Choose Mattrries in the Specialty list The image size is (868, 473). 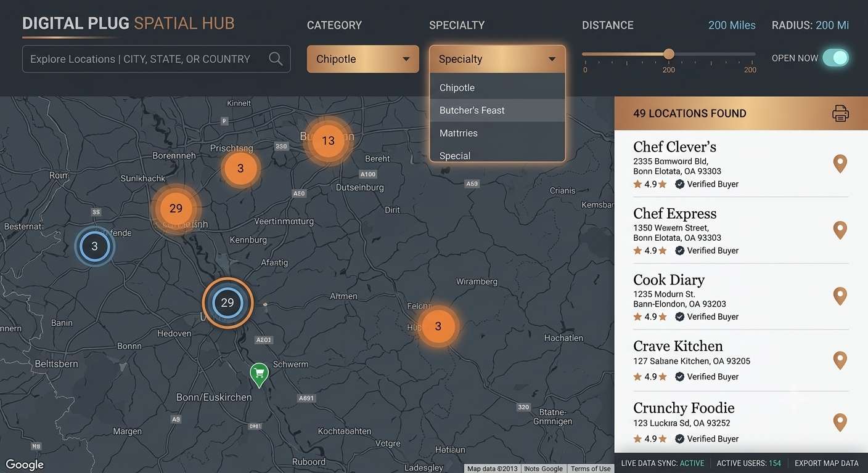pyautogui.click(x=497, y=133)
